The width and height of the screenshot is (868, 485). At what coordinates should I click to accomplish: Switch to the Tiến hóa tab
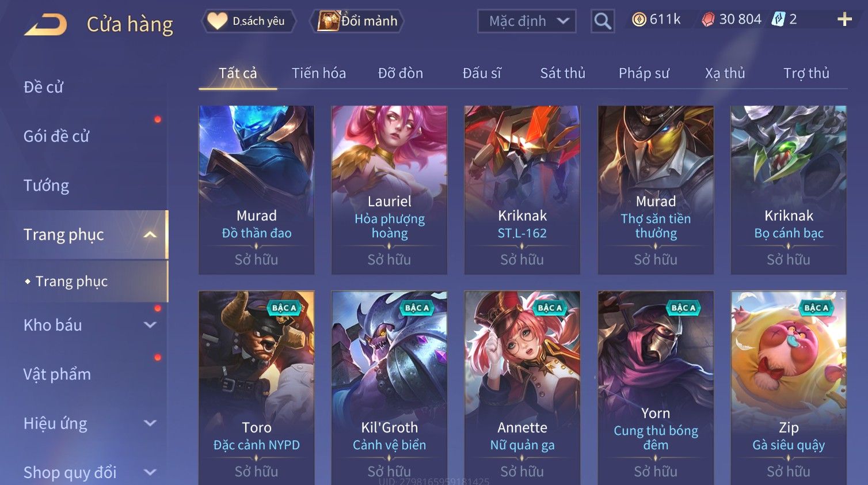click(319, 73)
